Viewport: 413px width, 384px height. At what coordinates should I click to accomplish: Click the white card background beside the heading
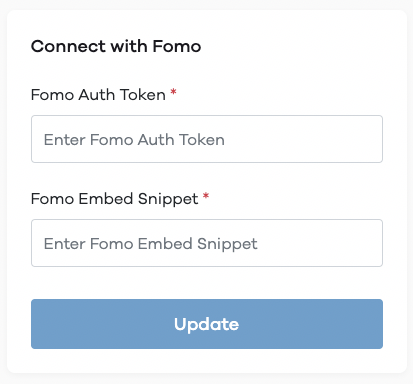300,46
